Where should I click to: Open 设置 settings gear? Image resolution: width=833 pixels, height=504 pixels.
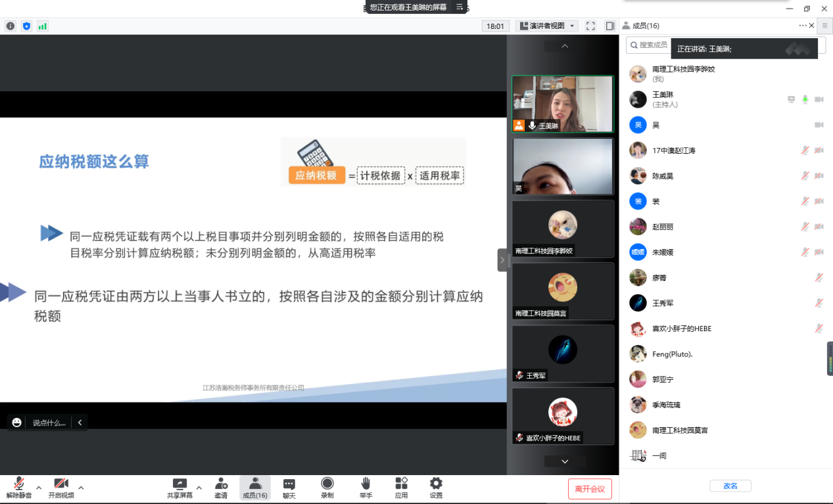point(436,484)
